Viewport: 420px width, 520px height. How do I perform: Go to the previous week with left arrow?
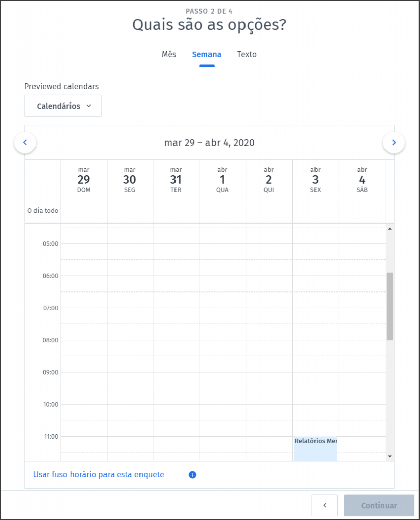pos(25,143)
